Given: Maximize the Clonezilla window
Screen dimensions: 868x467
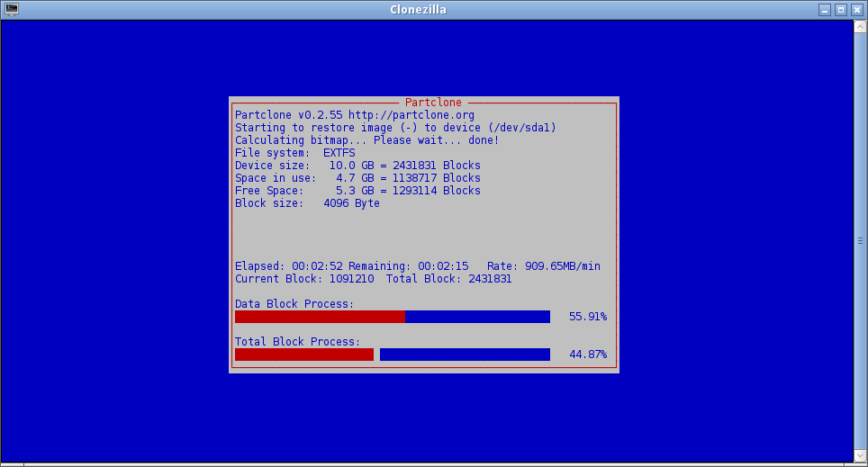Looking at the screenshot, I should (841, 10).
